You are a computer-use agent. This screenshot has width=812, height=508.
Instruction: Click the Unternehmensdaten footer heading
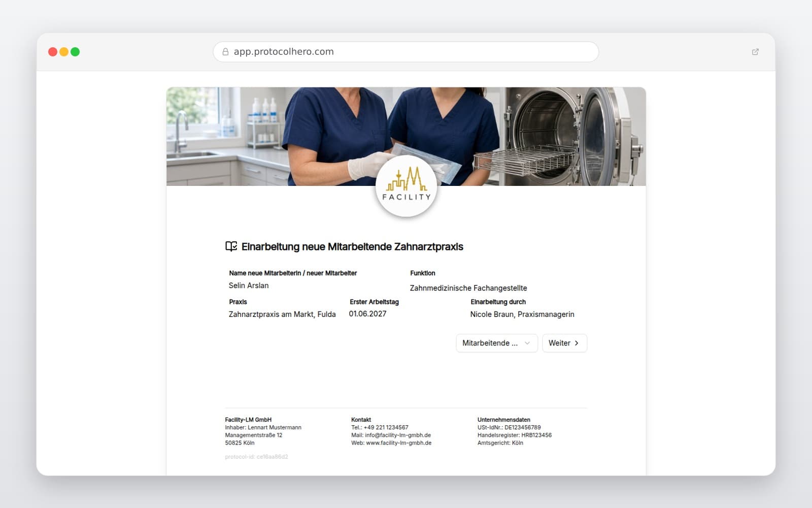tap(503, 420)
